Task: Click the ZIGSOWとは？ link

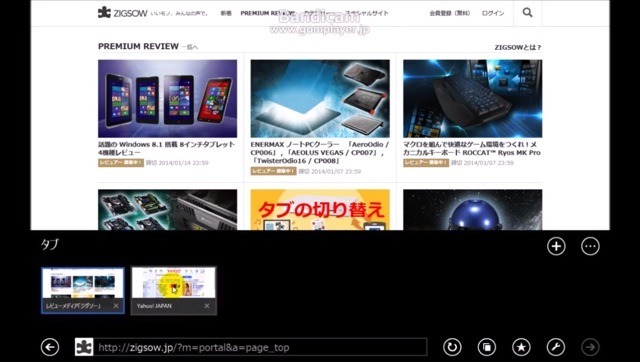Action: 518,47
